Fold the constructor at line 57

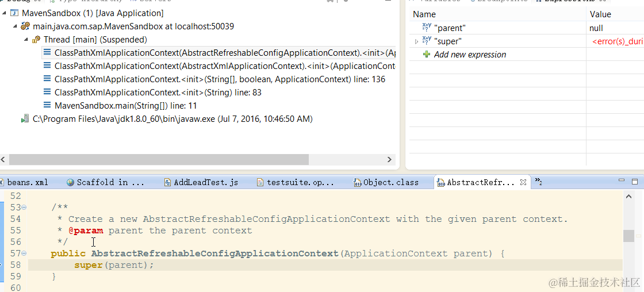[x=24, y=253]
